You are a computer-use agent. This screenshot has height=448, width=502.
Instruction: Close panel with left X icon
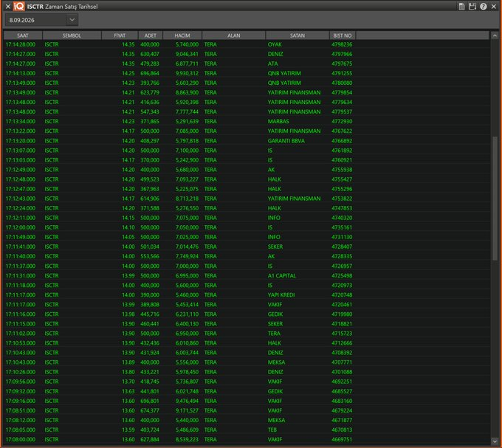[8, 7]
